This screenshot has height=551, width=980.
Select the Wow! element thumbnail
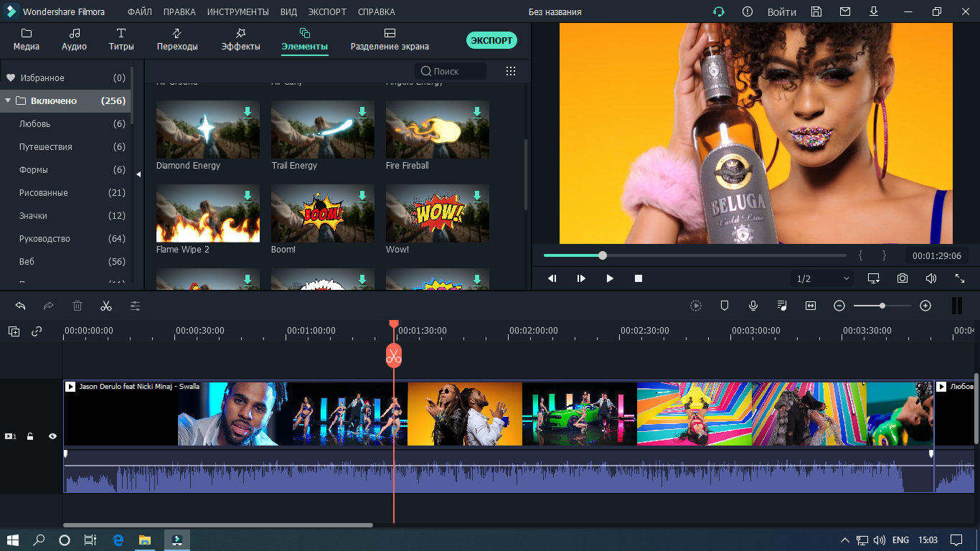tap(438, 214)
